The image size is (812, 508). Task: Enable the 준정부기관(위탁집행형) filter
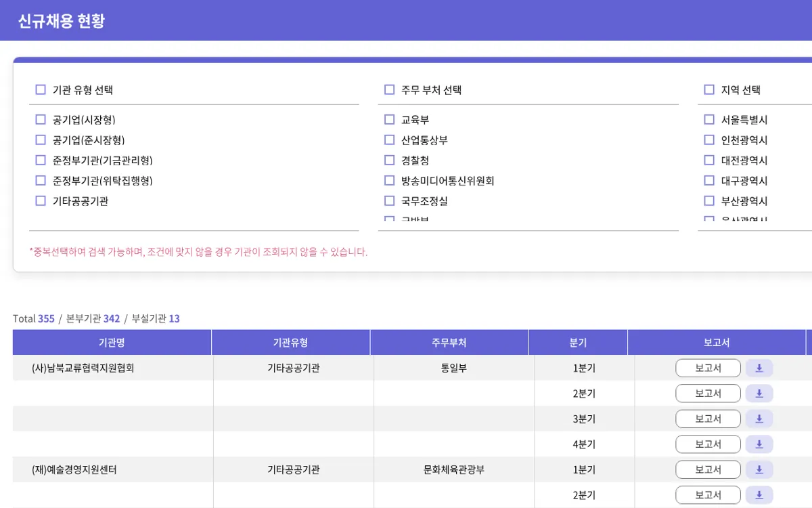41,181
